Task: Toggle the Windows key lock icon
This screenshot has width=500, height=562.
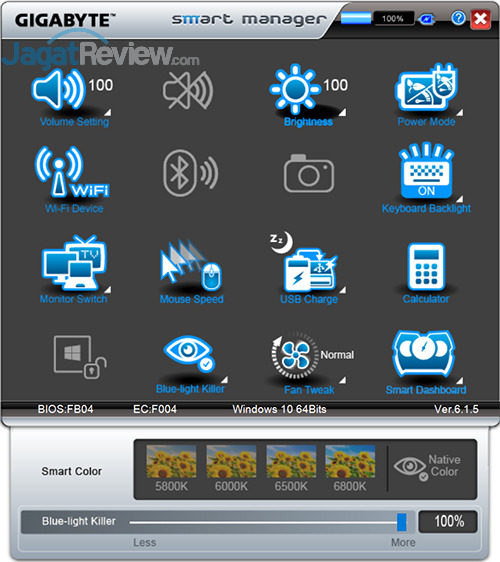Action: [80, 357]
